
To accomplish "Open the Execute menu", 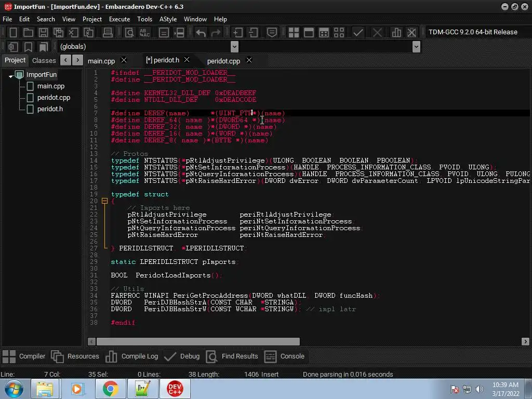I will click(x=119, y=19).
